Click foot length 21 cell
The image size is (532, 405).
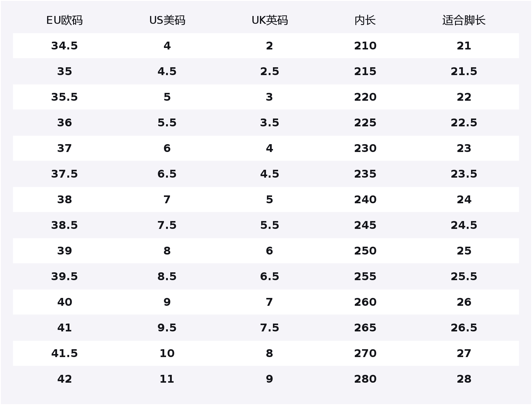pyautogui.click(x=464, y=46)
